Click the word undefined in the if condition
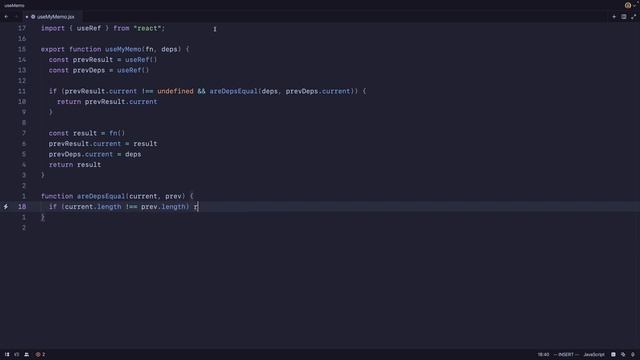The width and height of the screenshot is (640, 360). (176, 91)
